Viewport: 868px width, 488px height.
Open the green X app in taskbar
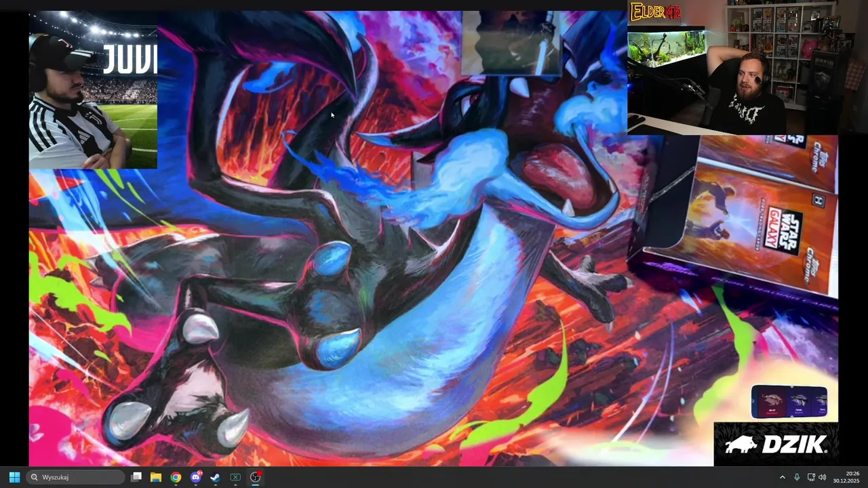point(235,477)
